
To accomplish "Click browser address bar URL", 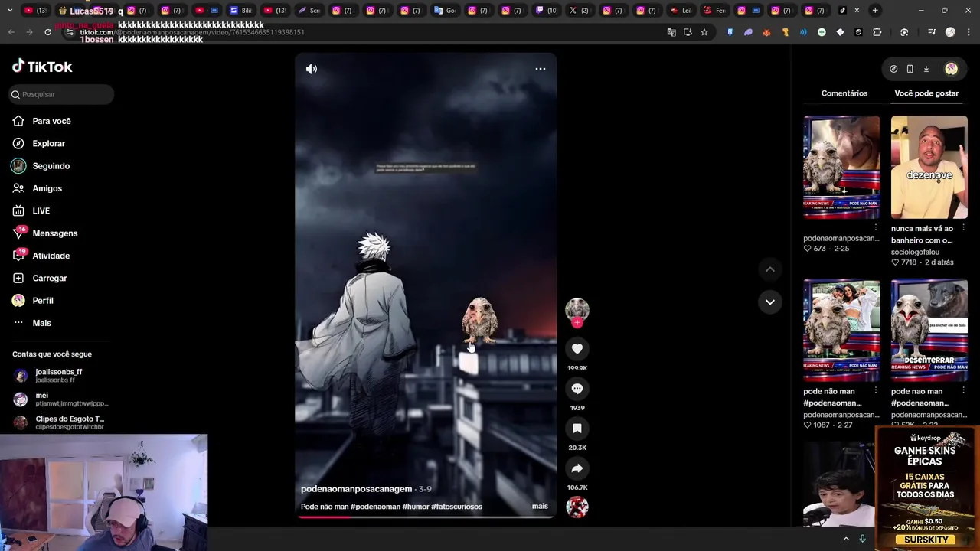I will (x=191, y=32).
